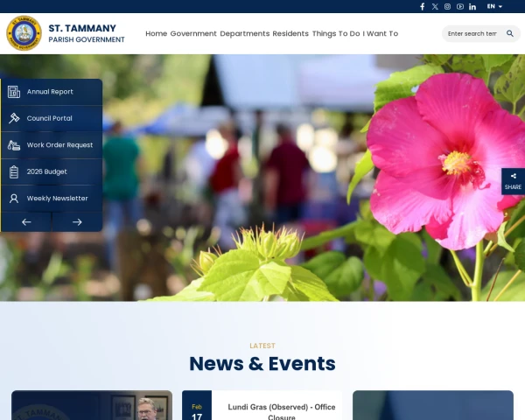Open the Residents menu

coord(290,33)
